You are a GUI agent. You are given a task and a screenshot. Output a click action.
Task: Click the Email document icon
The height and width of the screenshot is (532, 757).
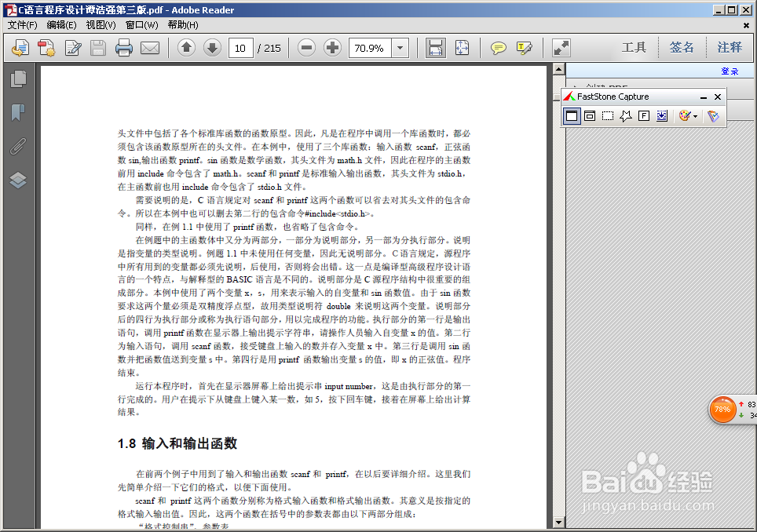149,48
